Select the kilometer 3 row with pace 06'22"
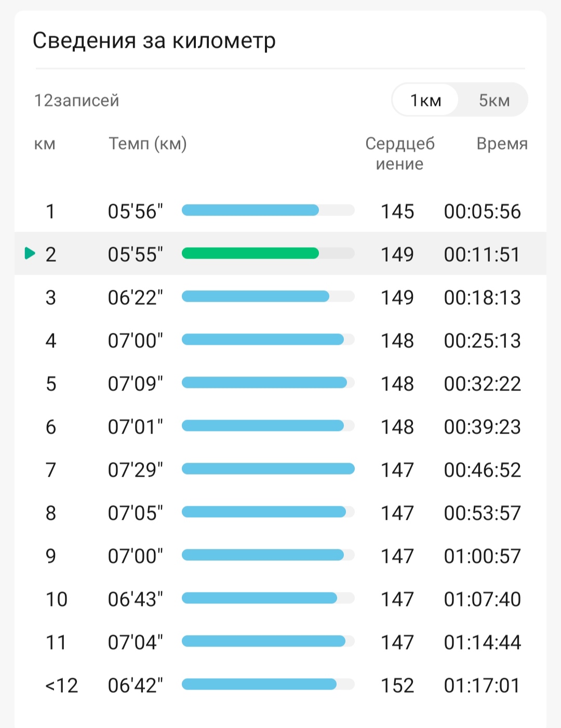 [x=280, y=297]
